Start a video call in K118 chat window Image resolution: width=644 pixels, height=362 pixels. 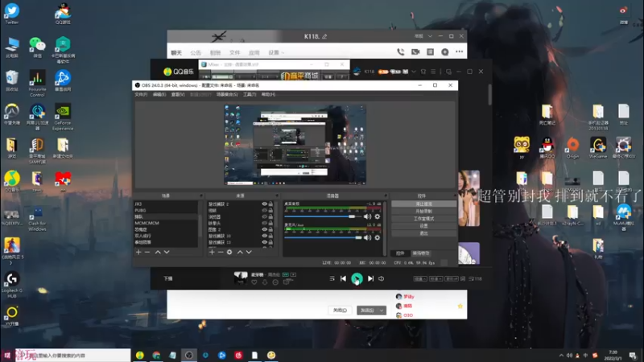click(x=415, y=51)
